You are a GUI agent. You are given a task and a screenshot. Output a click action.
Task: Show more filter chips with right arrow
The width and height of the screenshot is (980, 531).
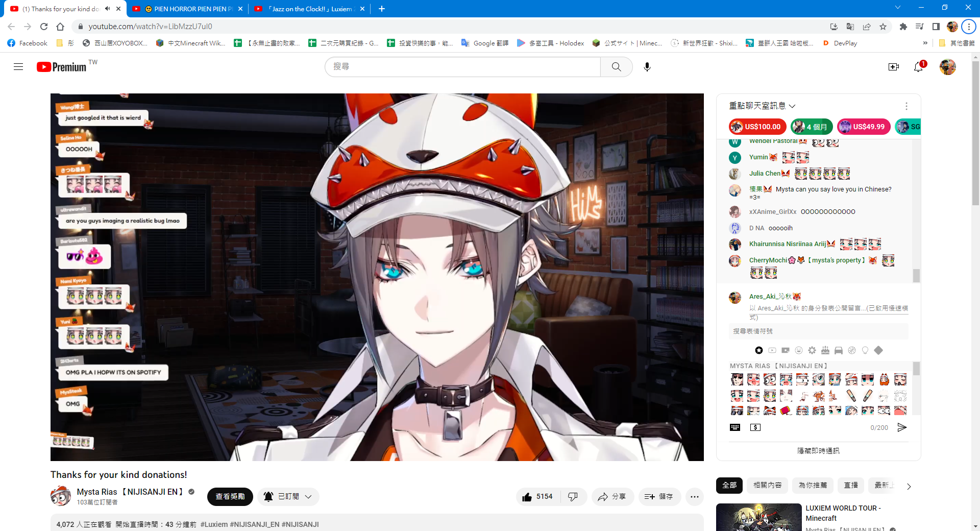[x=909, y=486]
